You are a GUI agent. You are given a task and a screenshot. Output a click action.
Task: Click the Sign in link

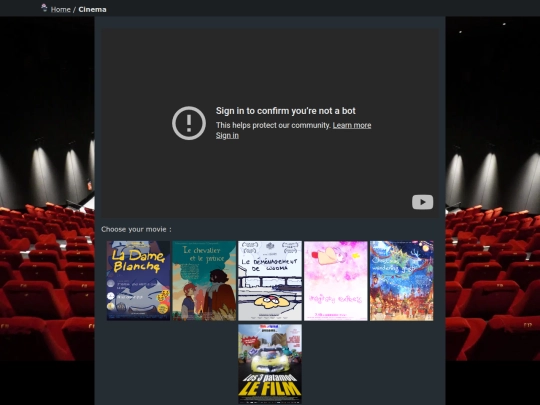click(227, 135)
